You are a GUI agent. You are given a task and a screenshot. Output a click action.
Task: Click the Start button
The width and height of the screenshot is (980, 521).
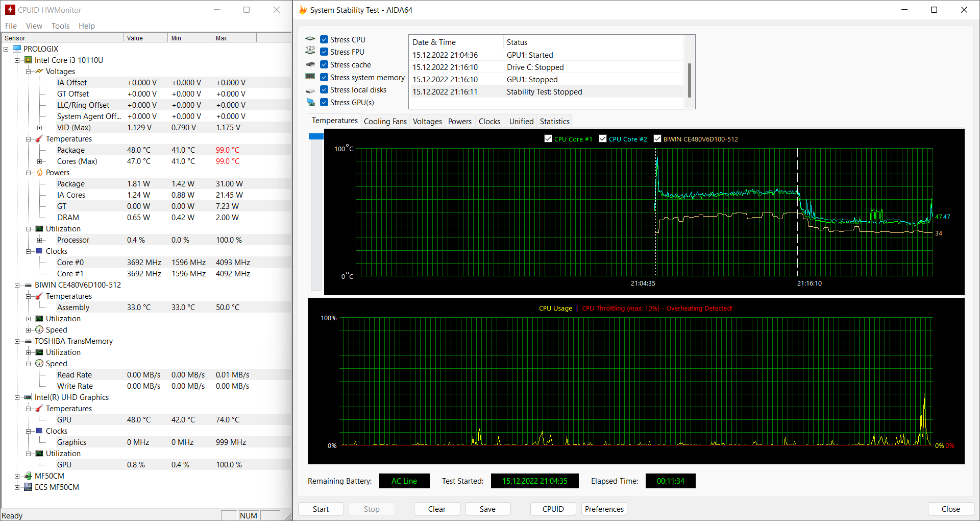click(x=321, y=509)
